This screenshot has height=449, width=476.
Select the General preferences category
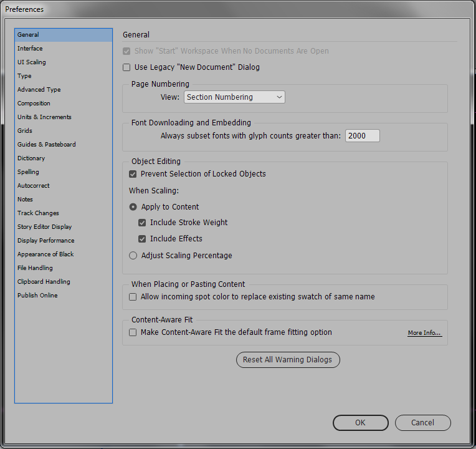point(64,35)
